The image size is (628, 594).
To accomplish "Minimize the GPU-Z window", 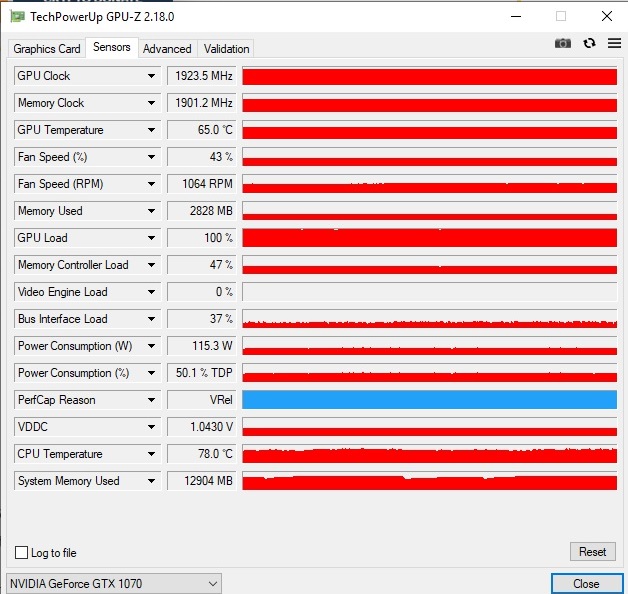I will pyautogui.click(x=516, y=16).
